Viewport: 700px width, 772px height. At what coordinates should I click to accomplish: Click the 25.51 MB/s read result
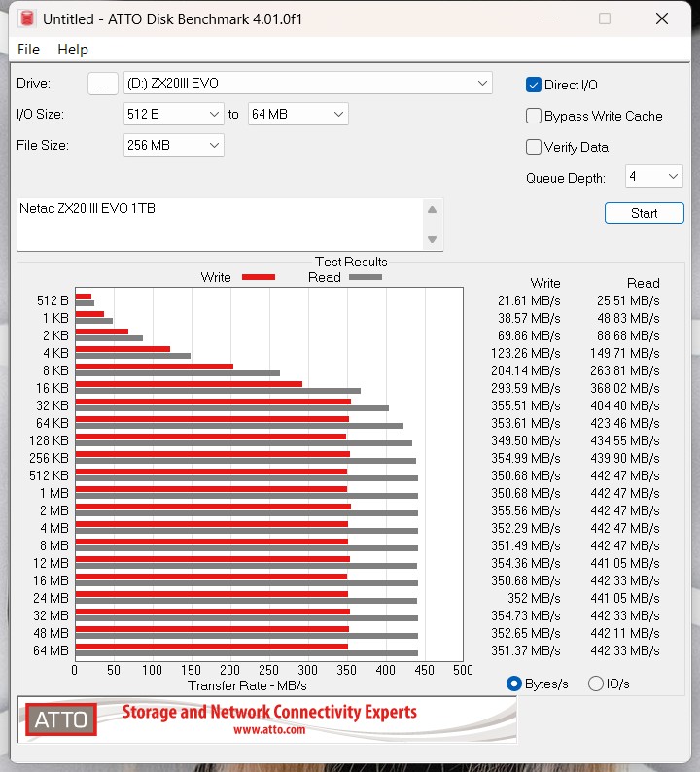(628, 300)
